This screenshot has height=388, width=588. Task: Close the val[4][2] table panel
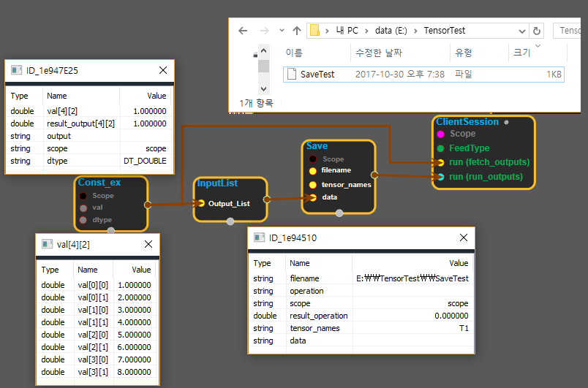click(148, 244)
